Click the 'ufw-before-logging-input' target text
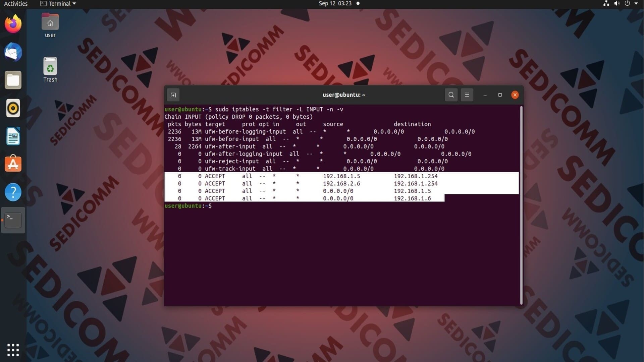The height and width of the screenshot is (362, 644). tap(245, 132)
